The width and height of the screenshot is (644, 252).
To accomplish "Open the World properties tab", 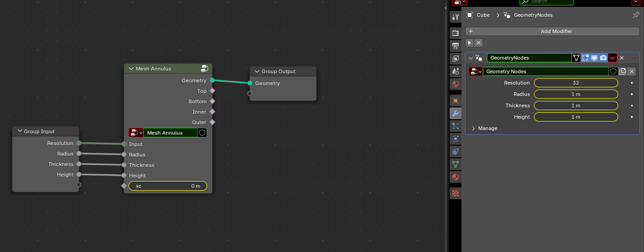I will [456, 84].
